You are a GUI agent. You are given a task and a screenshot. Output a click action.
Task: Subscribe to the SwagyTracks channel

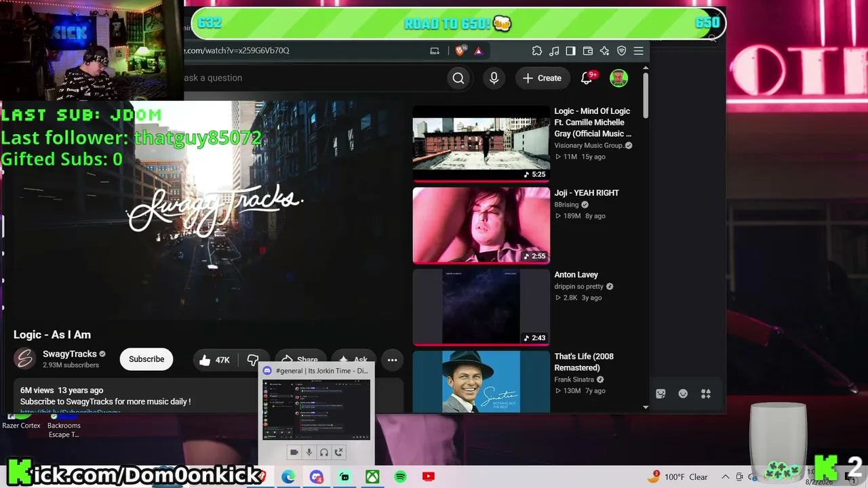point(146,359)
